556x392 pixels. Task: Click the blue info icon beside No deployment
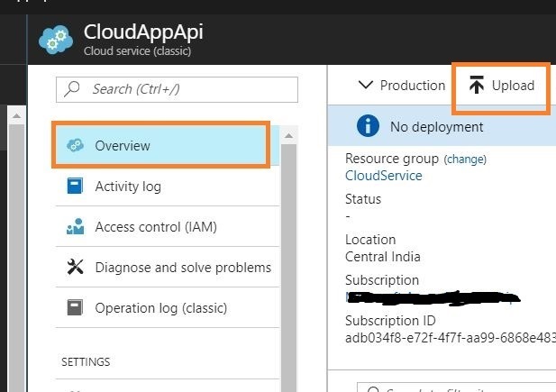click(368, 127)
